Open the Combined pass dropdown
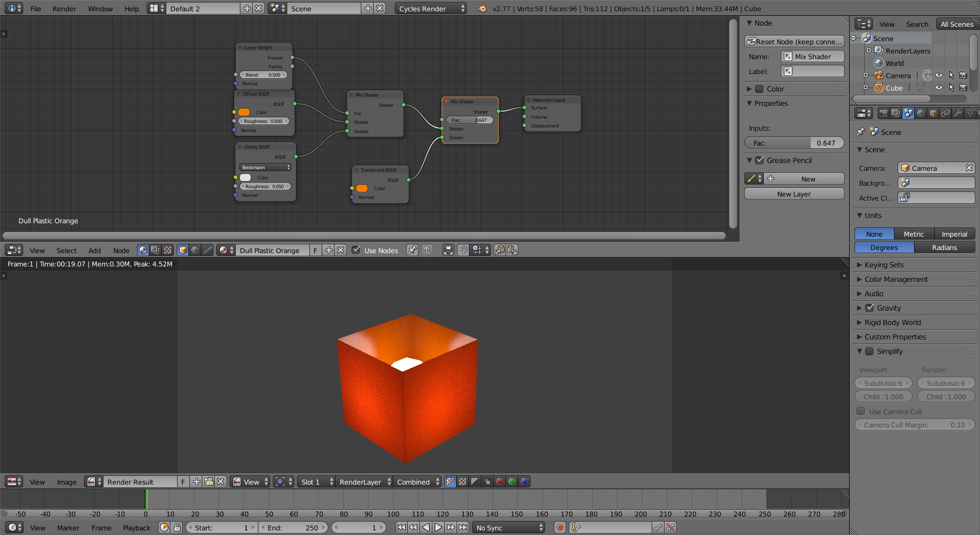 [418, 481]
